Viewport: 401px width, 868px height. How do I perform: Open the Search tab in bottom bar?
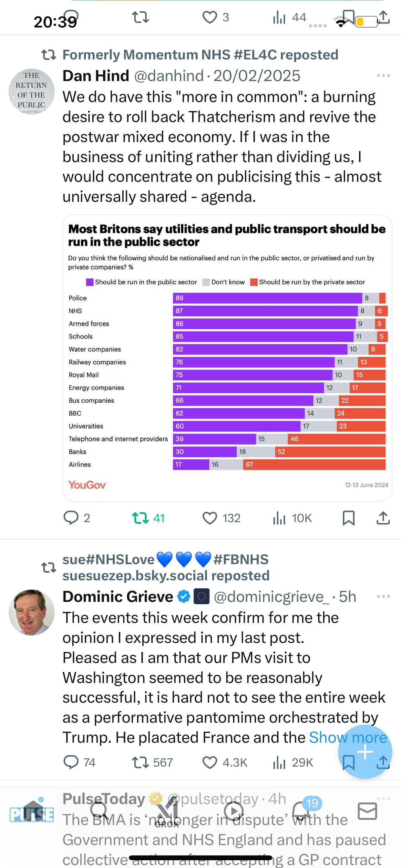(x=99, y=811)
